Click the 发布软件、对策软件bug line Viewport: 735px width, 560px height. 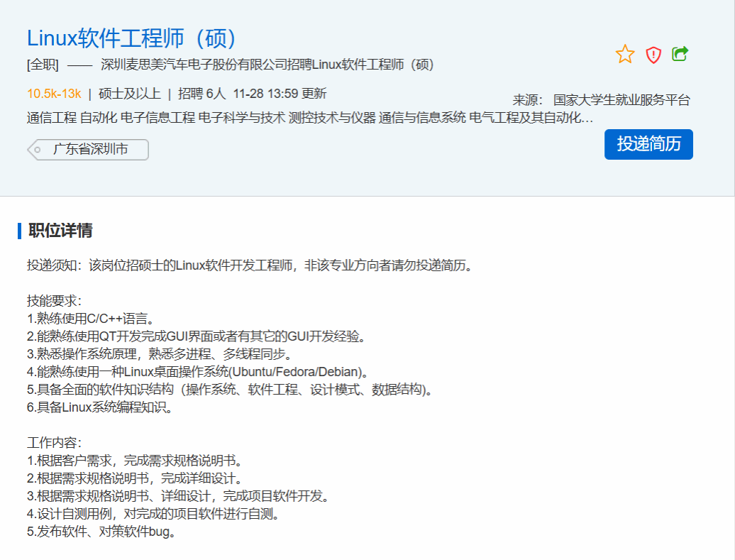click(101, 532)
